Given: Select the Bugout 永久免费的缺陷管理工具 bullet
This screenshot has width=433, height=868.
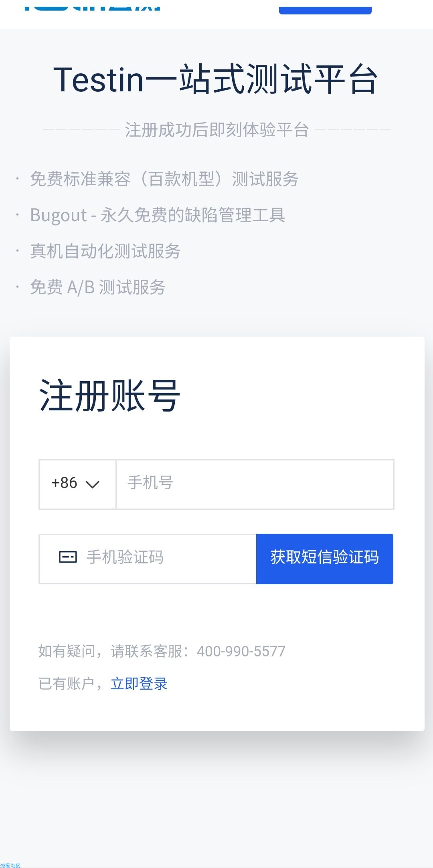Looking at the screenshot, I should pos(158,215).
